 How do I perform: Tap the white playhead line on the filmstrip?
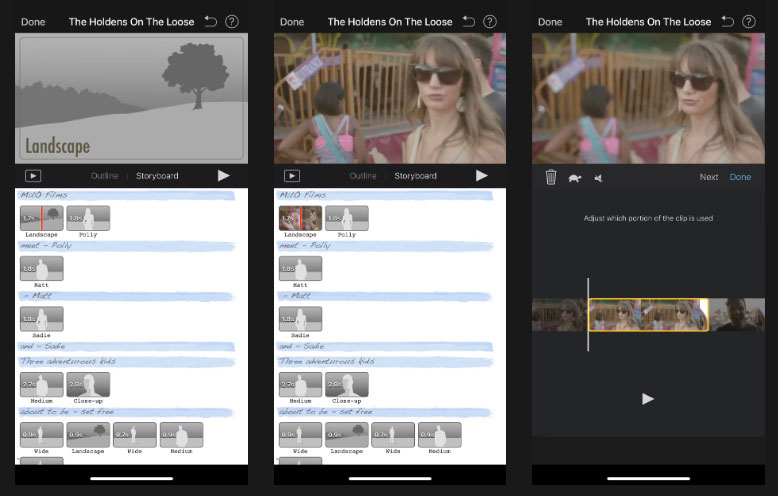tap(588, 314)
